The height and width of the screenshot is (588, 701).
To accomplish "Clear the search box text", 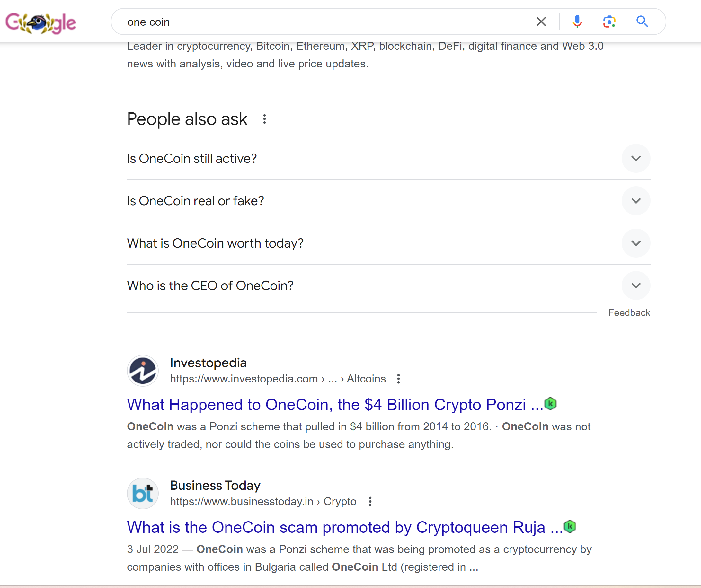I will point(541,22).
